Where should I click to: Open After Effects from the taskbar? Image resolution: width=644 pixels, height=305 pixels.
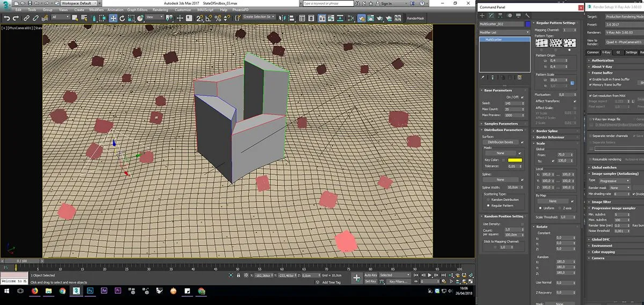104,291
